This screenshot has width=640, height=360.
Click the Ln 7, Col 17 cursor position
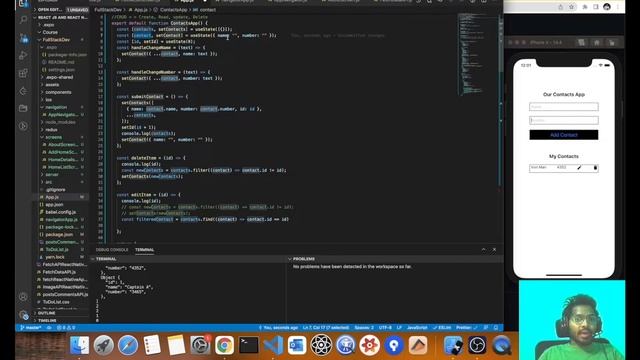point(326,328)
